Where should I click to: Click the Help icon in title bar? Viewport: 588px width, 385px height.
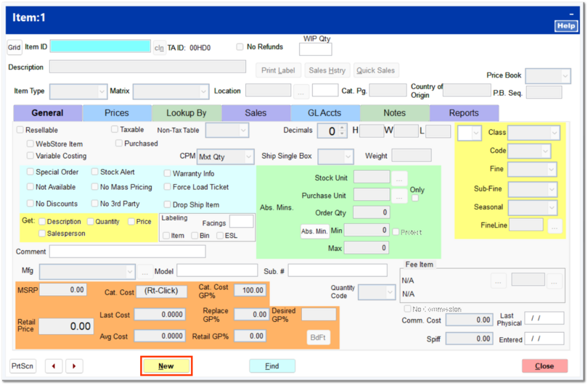point(565,25)
